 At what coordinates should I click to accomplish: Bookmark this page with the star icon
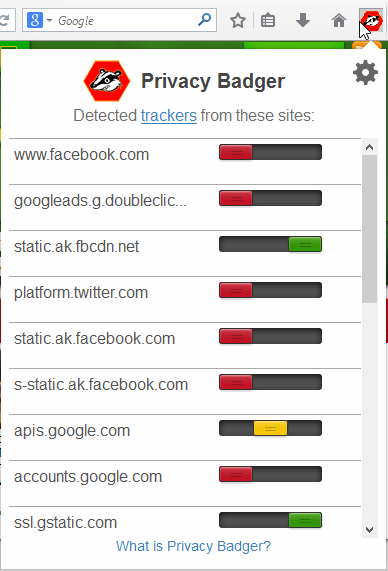pos(238,20)
